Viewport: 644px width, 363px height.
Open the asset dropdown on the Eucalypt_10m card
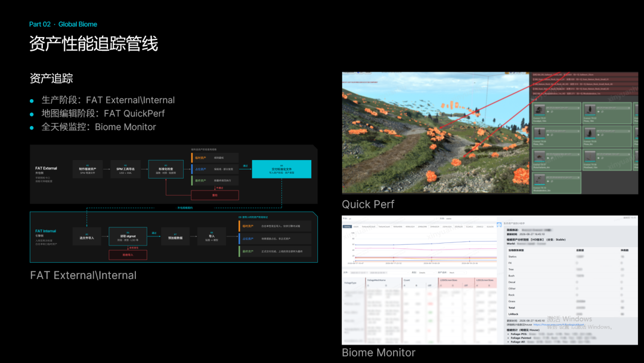tap(563, 108)
